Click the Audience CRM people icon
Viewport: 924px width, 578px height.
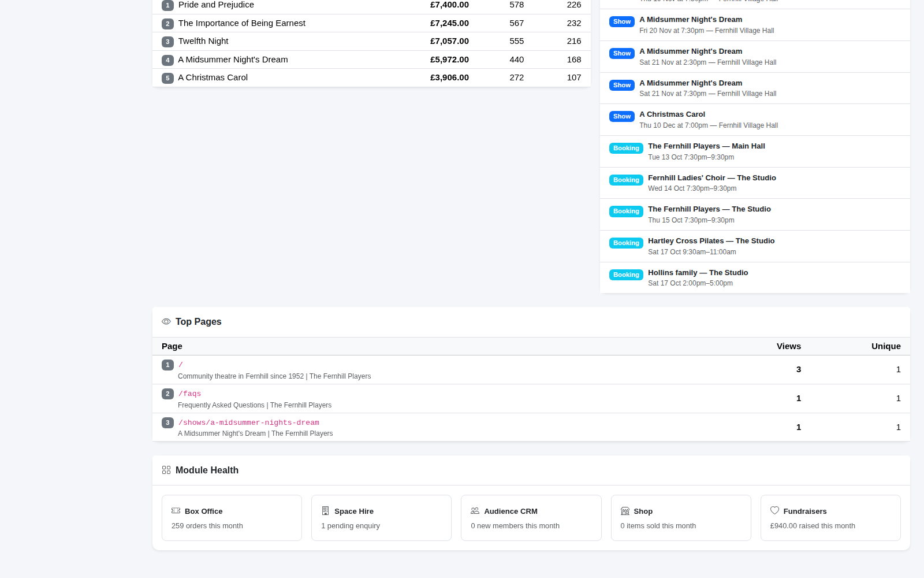475,511
